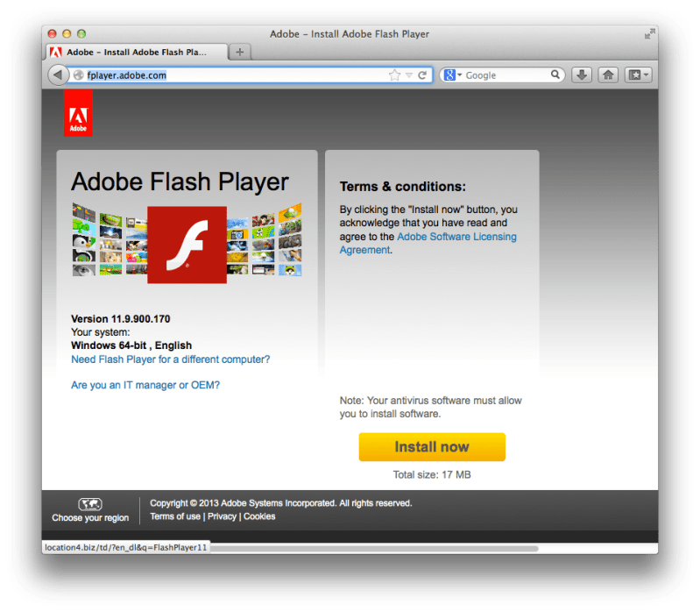Click the magnifier search icon
The image size is (700, 612).
tap(555, 75)
